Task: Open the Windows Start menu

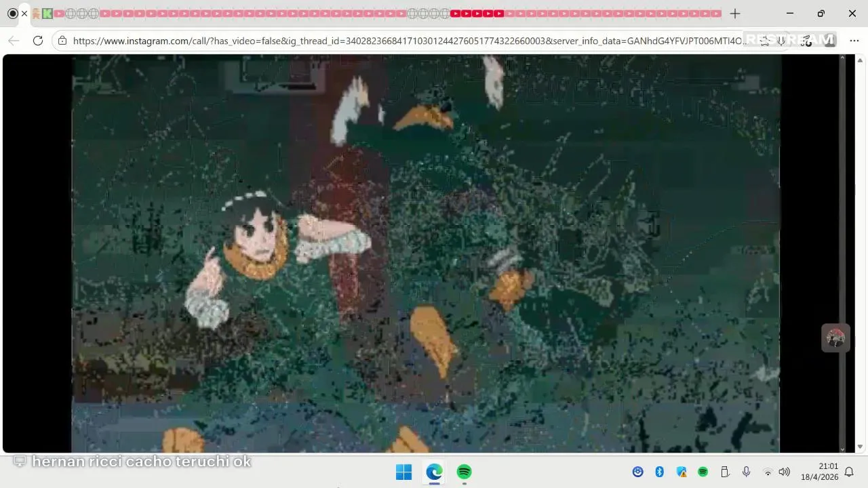Action: pos(403,472)
